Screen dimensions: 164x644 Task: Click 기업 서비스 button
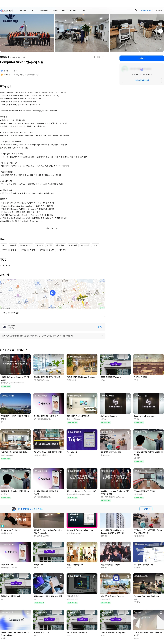(x=159, y=11)
